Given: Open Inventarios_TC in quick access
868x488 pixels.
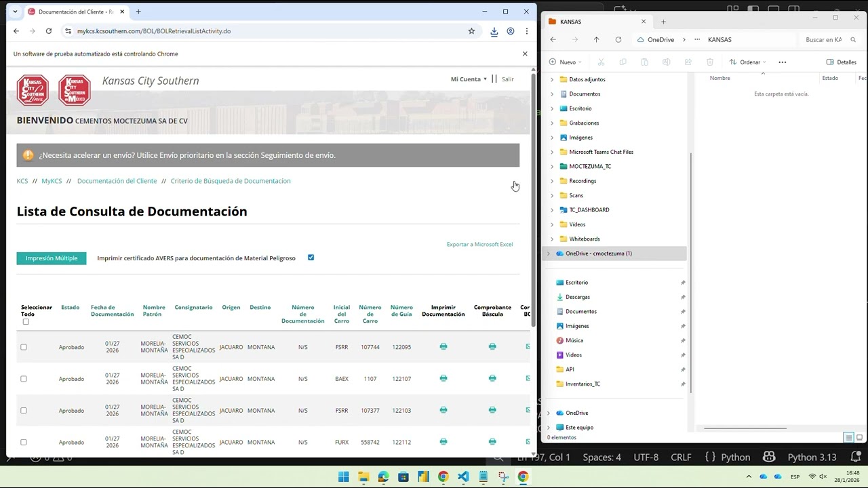Looking at the screenshot, I should [583, 384].
